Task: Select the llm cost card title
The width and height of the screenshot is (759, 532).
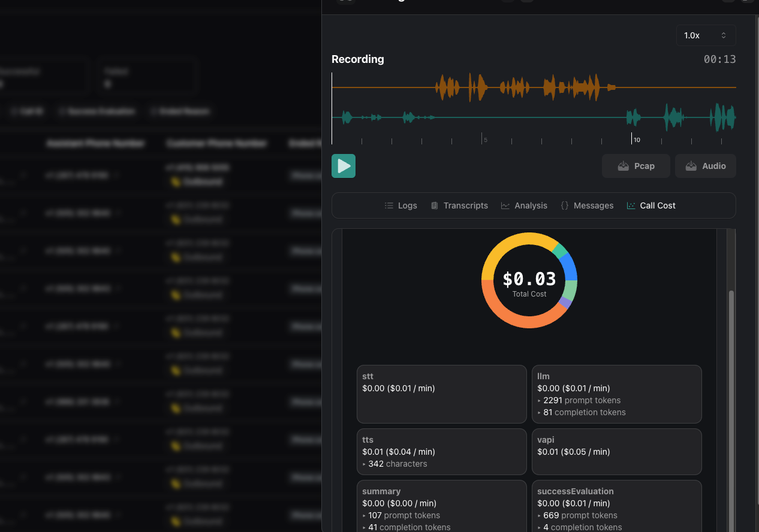Action: [543, 376]
